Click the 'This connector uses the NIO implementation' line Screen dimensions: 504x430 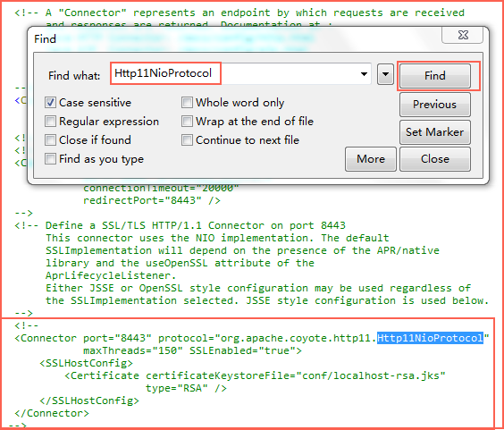(x=217, y=238)
